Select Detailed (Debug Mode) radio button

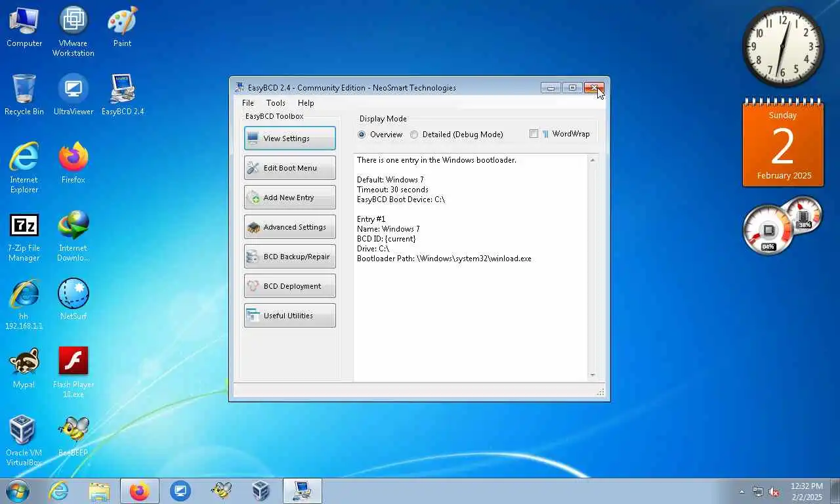click(457, 135)
